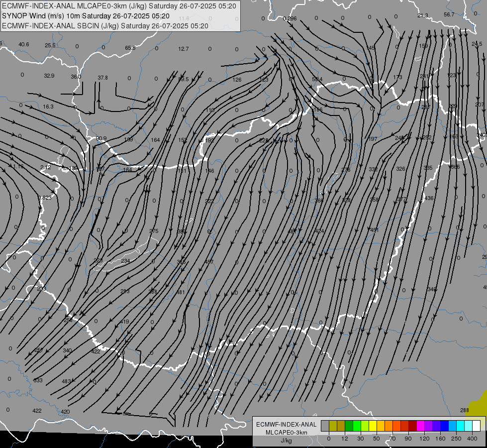Screen dimensions: 487x448
Task: Click the map value 419
Action: pos(124,322)
